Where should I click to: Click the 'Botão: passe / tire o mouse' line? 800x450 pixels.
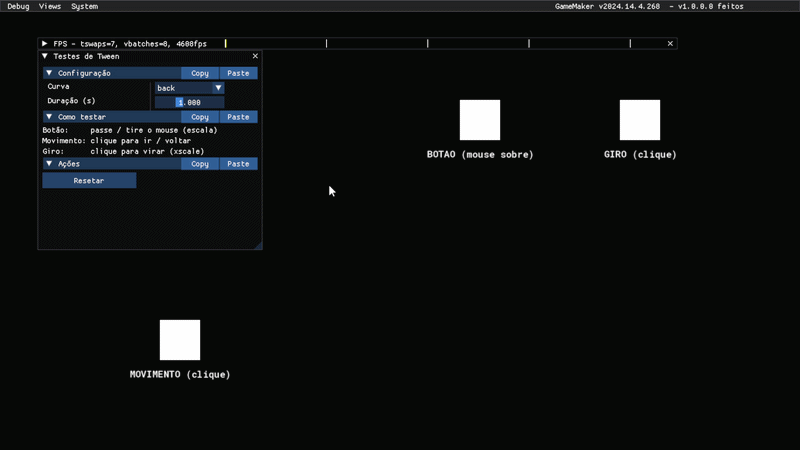click(130, 130)
